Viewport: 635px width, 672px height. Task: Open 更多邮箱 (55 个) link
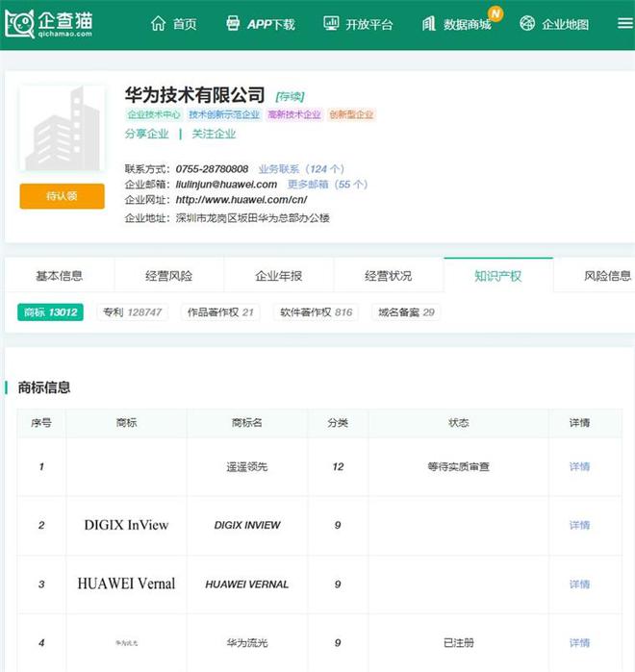[x=327, y=185]
